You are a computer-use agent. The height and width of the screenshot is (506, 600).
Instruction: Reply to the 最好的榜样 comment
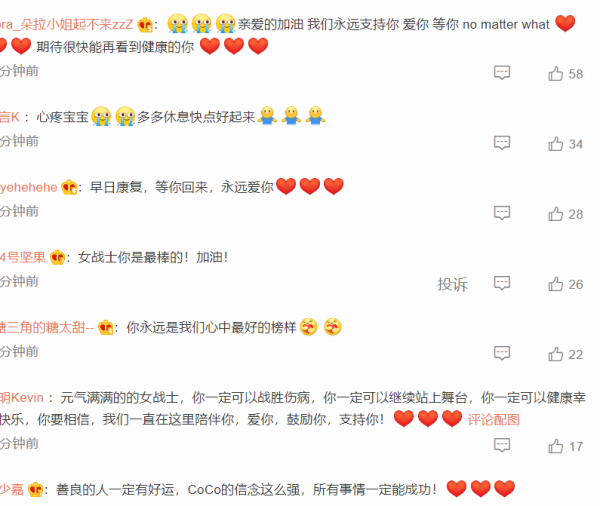pyautogui.click(x=502, y=353)
